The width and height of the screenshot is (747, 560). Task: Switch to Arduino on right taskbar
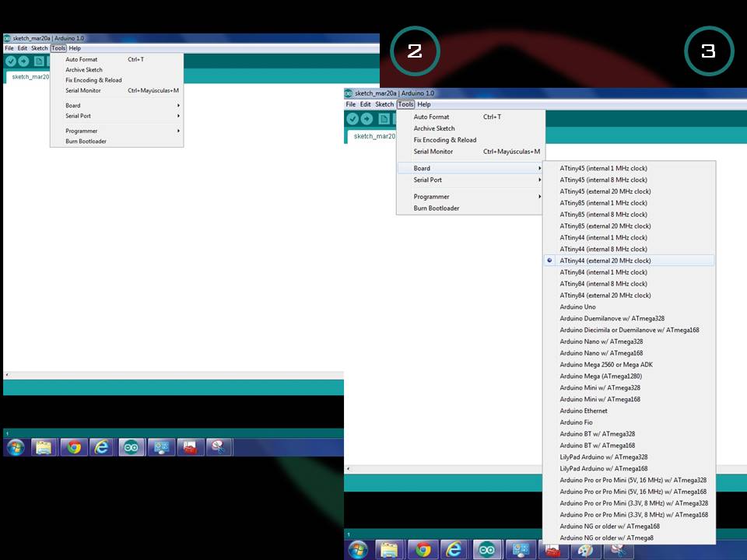pyautogui.click(x=486, y=550)
